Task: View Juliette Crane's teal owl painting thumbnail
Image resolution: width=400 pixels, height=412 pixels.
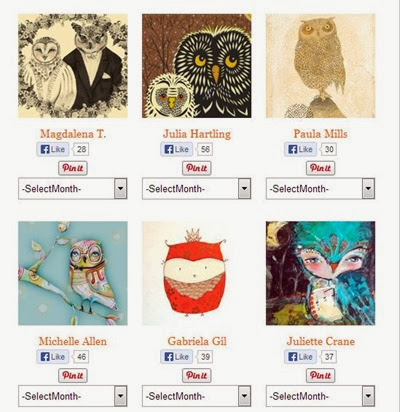Action: (x=321, y=273)
